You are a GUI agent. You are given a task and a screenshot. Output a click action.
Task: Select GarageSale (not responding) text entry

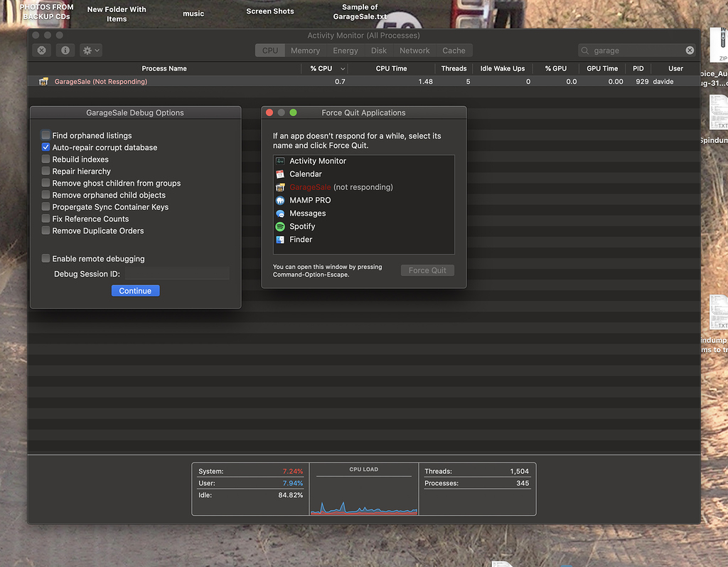[341, 187]
